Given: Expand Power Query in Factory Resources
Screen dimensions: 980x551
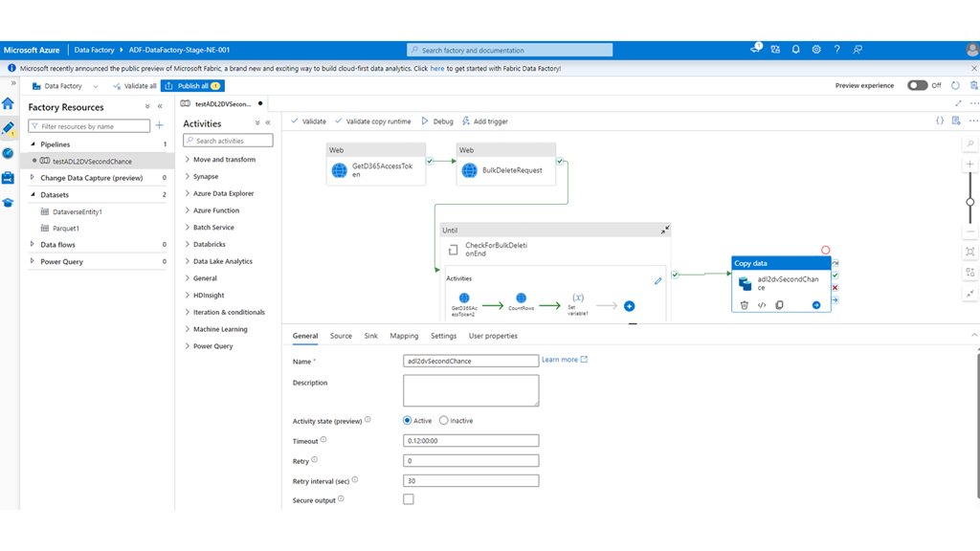Looking at the screenshot, I should [x=33, y=261].
